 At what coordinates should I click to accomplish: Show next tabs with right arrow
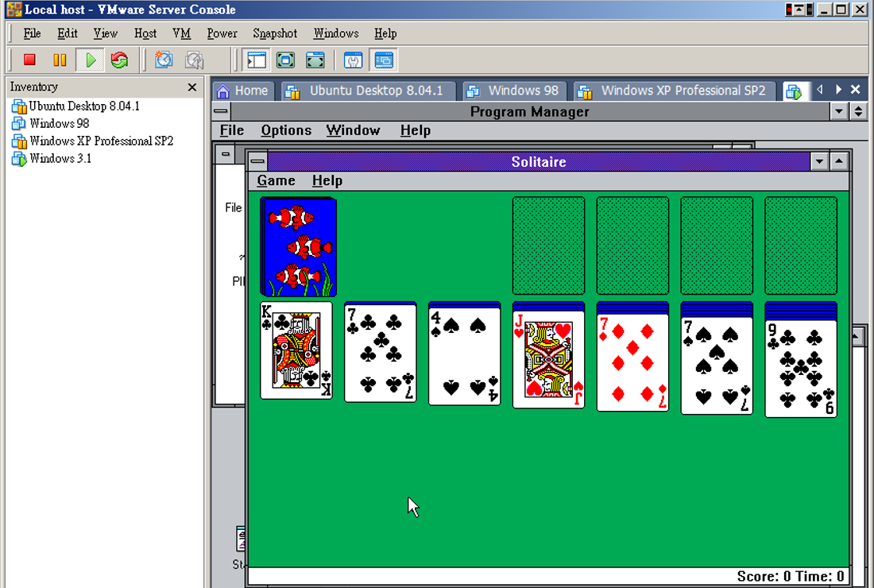pos(837,89)
